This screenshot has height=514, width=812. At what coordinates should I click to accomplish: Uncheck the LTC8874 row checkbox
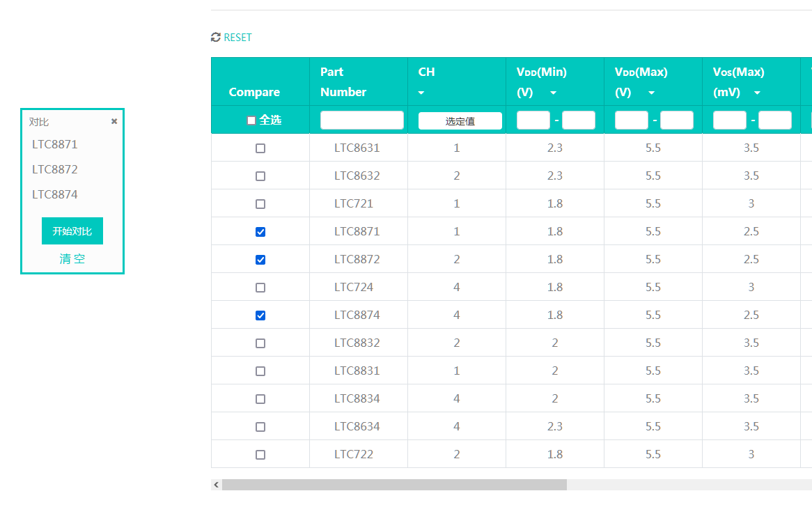pyautogui.click(x=260, y=315)
